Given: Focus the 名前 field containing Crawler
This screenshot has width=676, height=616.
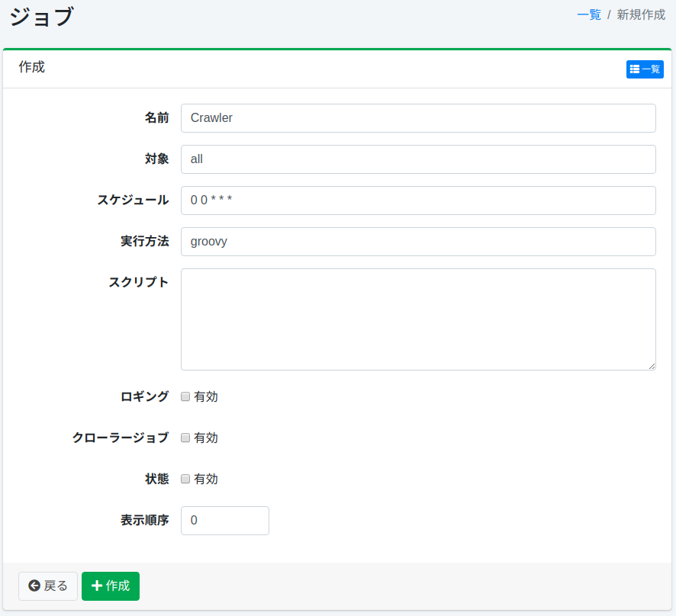Looking at the screenshot, I should click(418, 118).
